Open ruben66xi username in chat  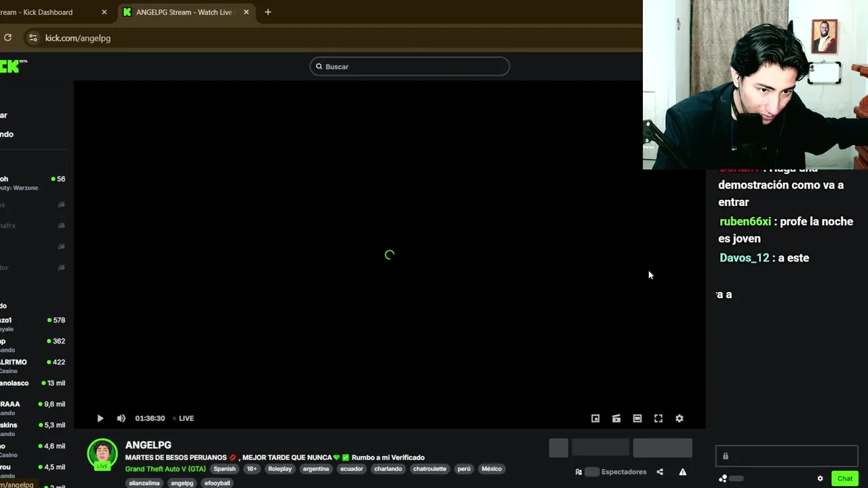(745, 222)
